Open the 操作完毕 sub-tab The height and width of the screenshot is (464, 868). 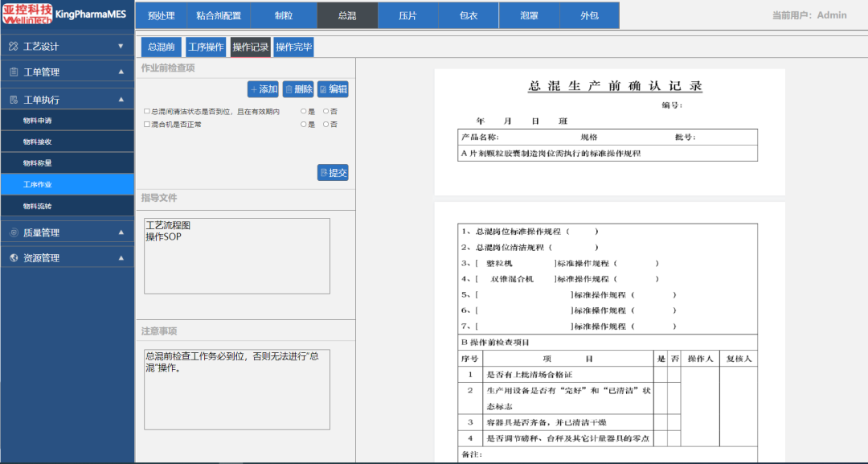pos(293,47)
